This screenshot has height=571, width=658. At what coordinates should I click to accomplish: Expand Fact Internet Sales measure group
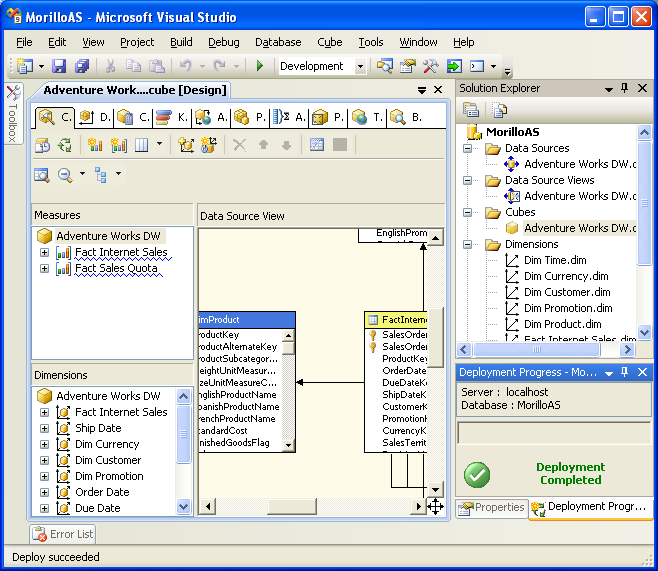(x=44, y=252)
